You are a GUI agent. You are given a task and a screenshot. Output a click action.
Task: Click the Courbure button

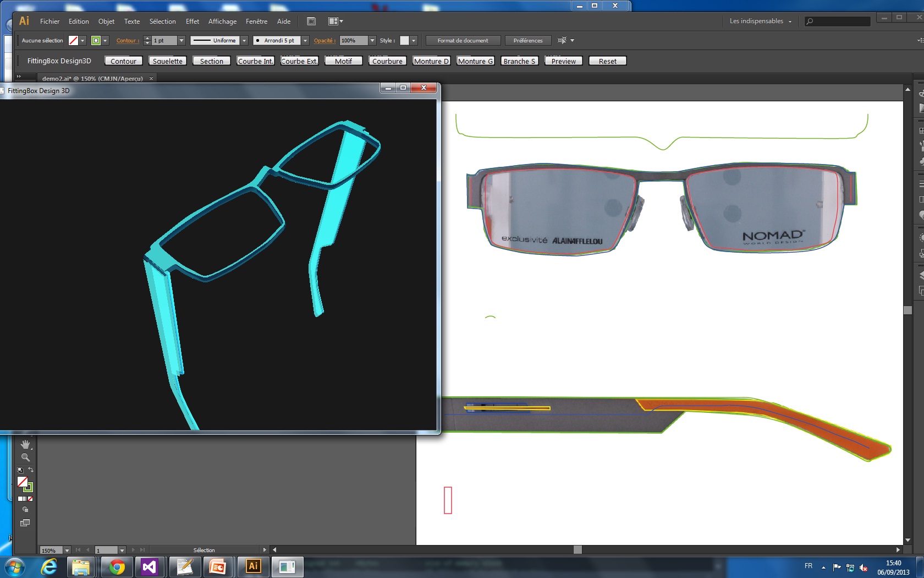click(x=387, y=61)
